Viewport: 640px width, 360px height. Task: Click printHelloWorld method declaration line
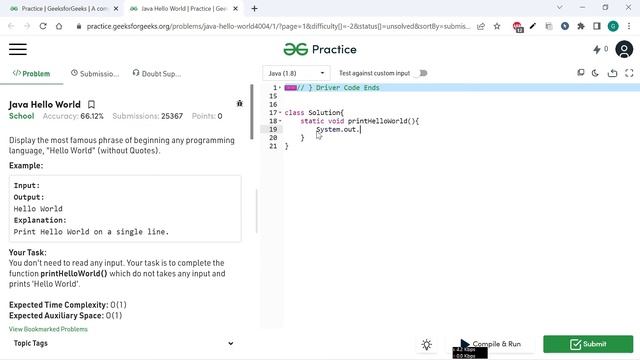(360, 121)
